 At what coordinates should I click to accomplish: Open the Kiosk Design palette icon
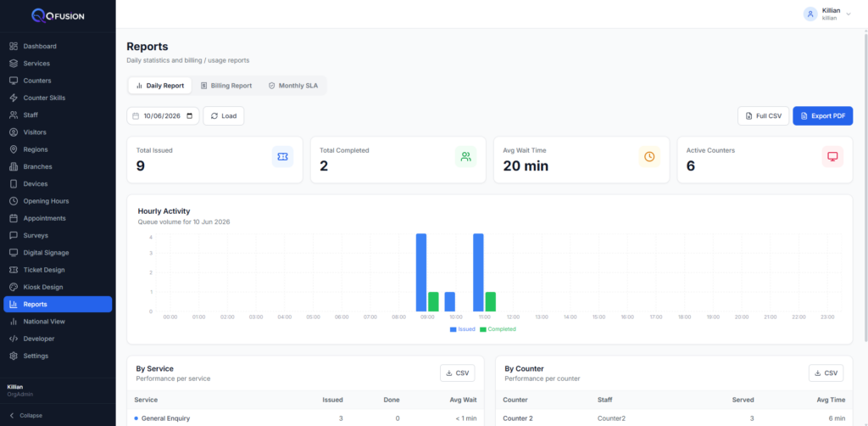pyautogui.click(x=14, y=287)
